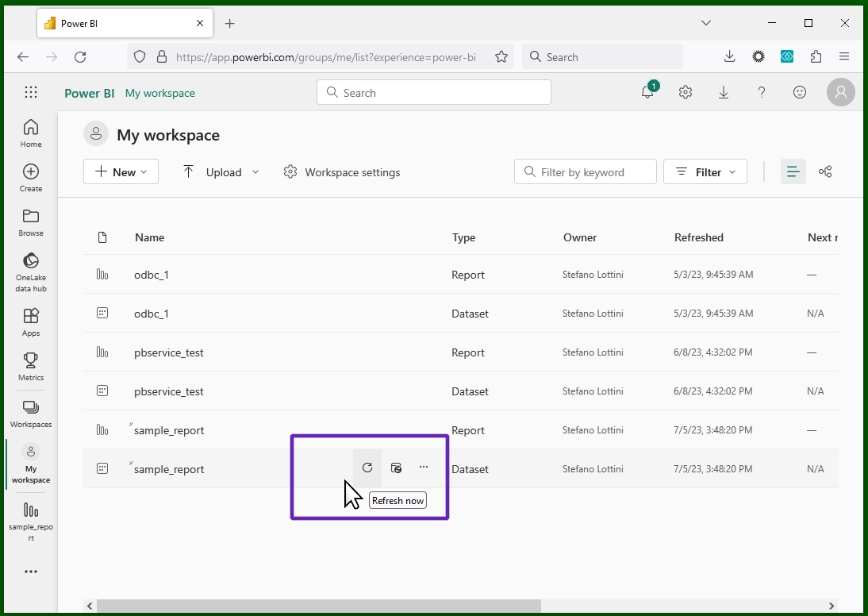Click the scrollbar right arrow
The height and width of the screenshot is (616, 868).
(x=832, y=606)
